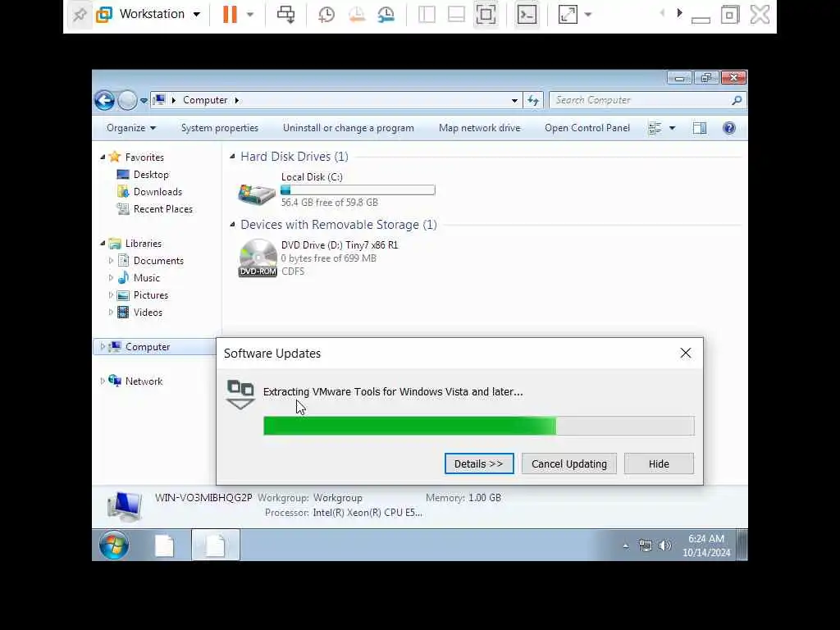Click Open Control Panel
Image resolution: width=840 pixels, height=630 pixels.
(x=587, y=128)
